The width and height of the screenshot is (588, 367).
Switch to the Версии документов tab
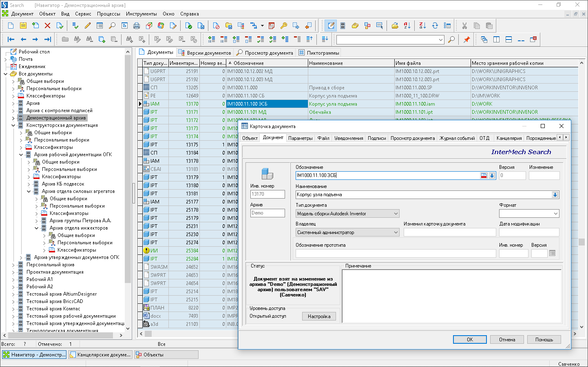(205, 53)
